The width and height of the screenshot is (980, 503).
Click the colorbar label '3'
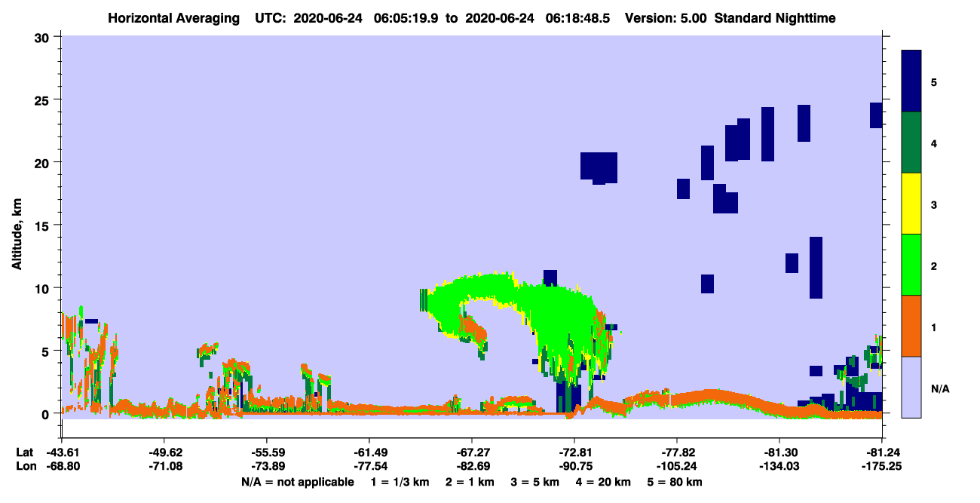tap(934, 204)
